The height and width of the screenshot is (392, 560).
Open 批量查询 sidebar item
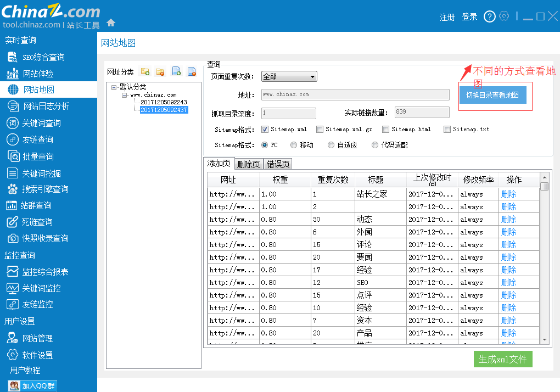click(x=31, y=156)
